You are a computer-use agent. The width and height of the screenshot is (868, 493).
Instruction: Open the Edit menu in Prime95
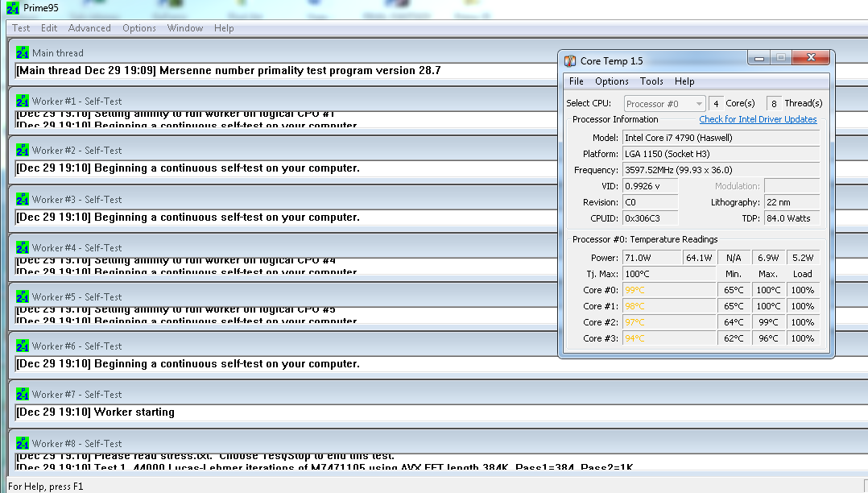[x=48, y=27]
